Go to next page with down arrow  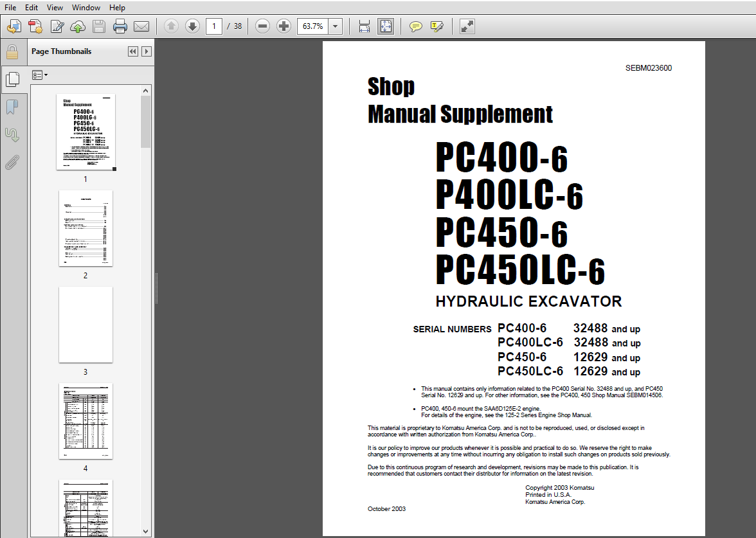[x=192, y=26]
